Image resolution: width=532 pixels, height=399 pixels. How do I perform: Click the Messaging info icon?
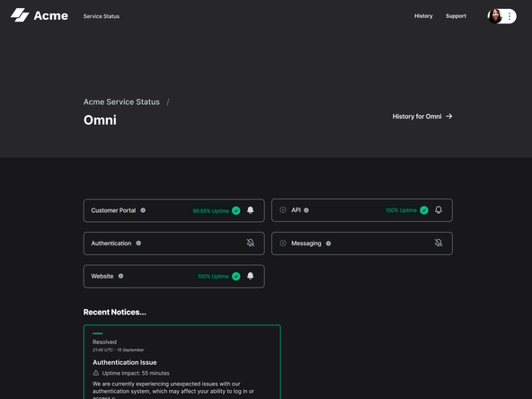328,244
